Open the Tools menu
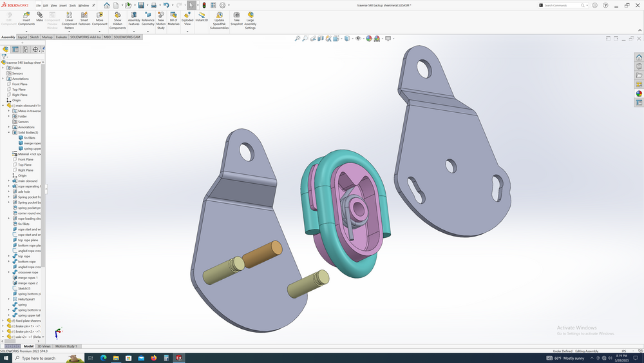 click(x=72, y=5)
